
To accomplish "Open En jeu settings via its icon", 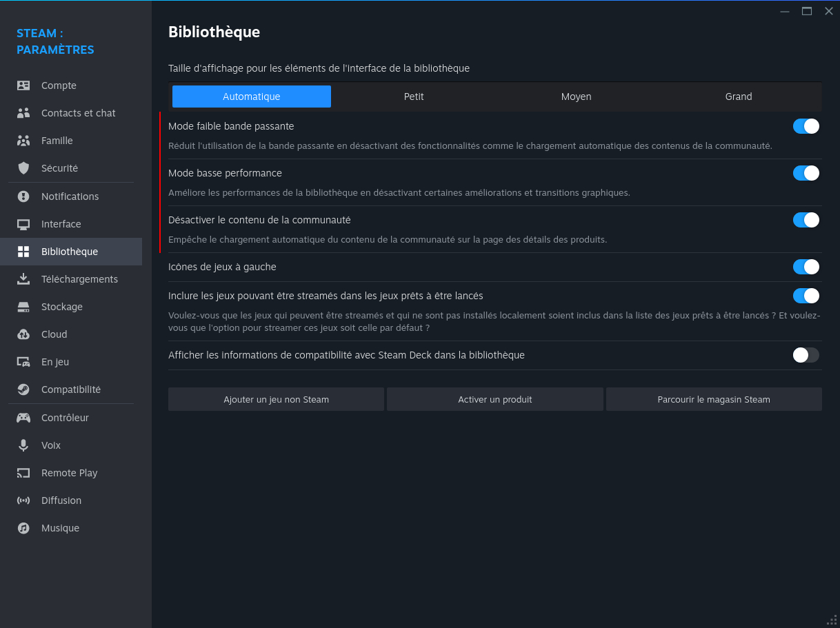I will coord(23,362).
